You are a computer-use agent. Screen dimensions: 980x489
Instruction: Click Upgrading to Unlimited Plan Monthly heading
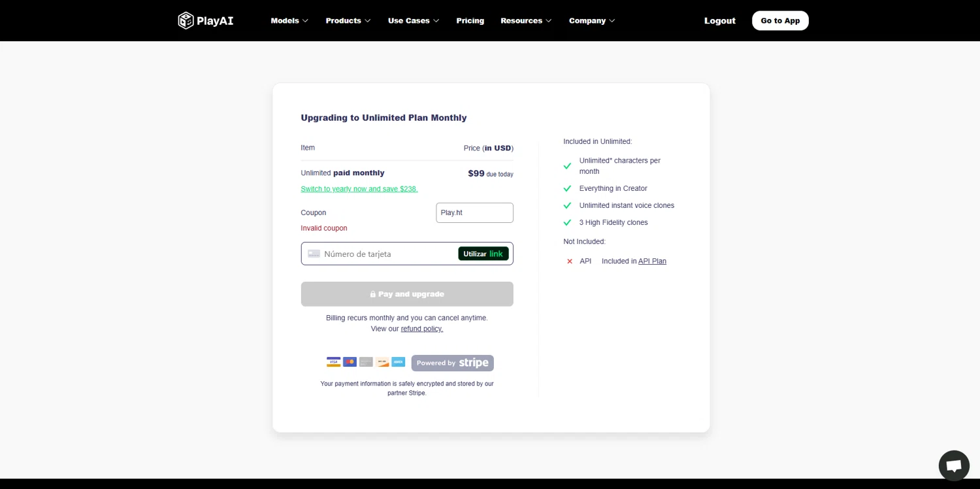384,118
